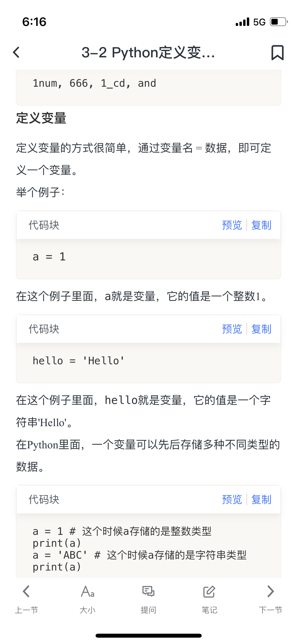Tap the lesson title '3-2 Python定义变...'
297x644 pixels.
148,53
